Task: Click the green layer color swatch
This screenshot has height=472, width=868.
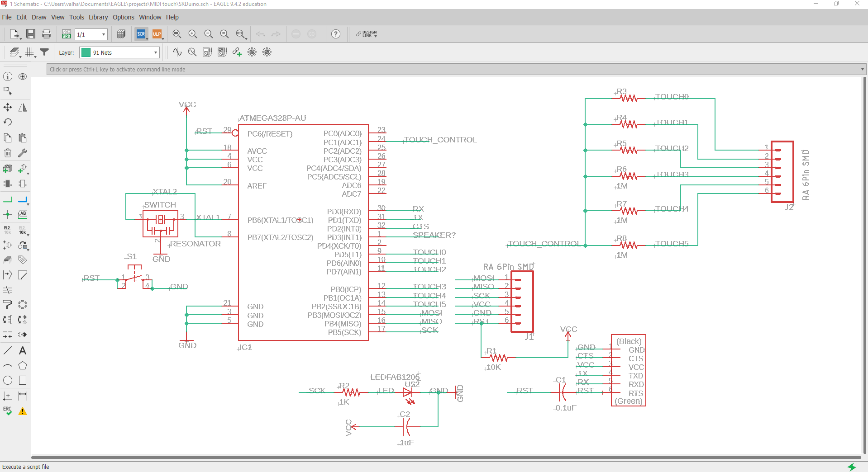Action: click(x=86, y=52)
